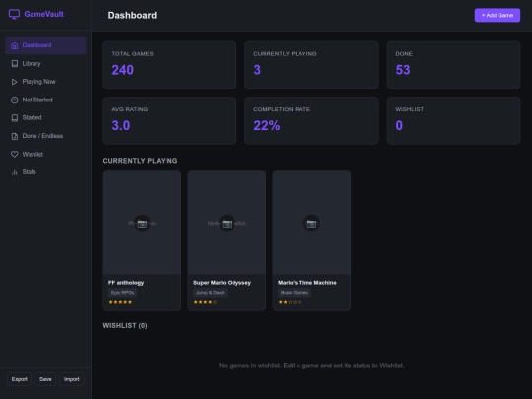Click the Currently Playing 3 stat card

[x=311, y=65]
